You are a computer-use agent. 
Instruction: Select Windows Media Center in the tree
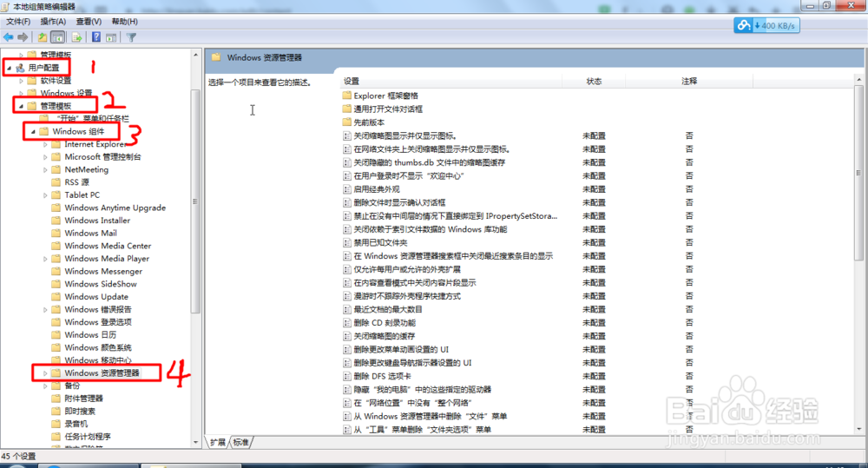coord(108,246)
